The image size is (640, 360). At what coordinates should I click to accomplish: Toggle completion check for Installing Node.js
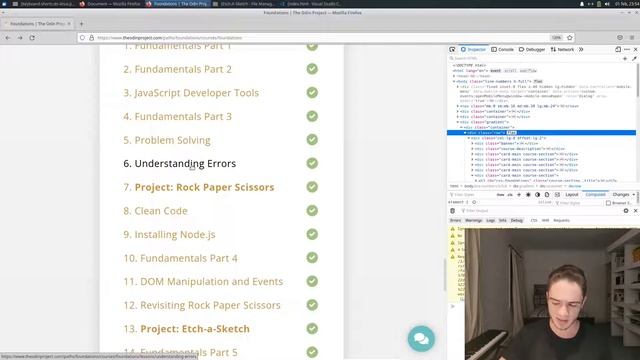click(312, 234)
